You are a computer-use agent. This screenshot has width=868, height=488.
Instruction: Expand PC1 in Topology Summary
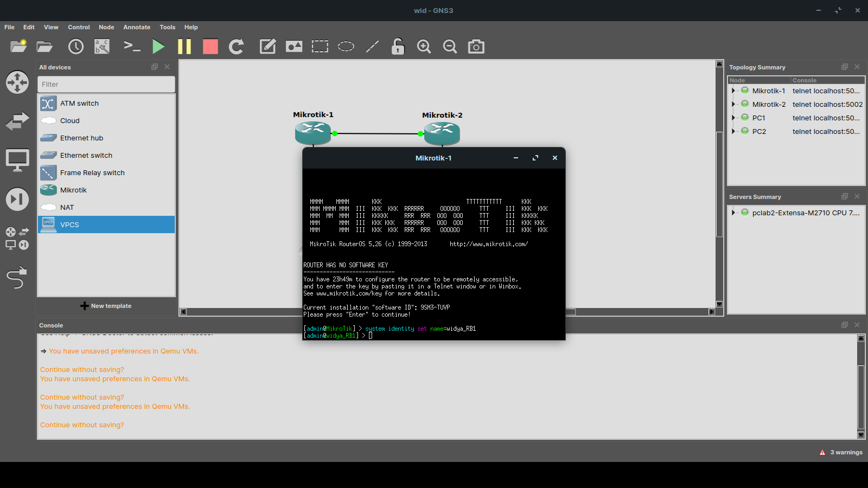733,118
